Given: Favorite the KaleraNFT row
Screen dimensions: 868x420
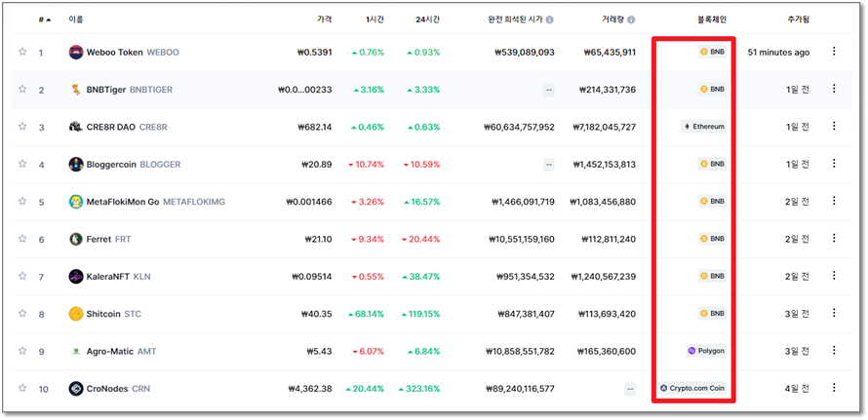Looking at the screenshot, I should click(x=22, y=276).
